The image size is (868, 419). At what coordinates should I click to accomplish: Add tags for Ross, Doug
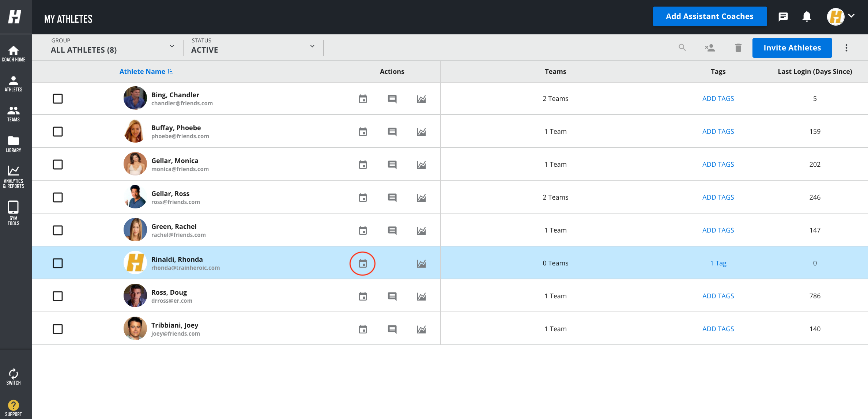(718, 296)
